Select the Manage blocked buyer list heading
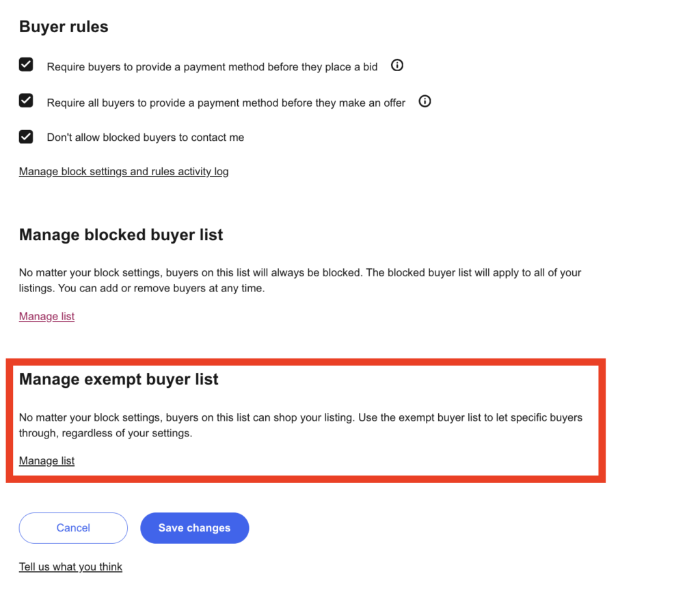 pyautogui.click(x=121, y=235)
